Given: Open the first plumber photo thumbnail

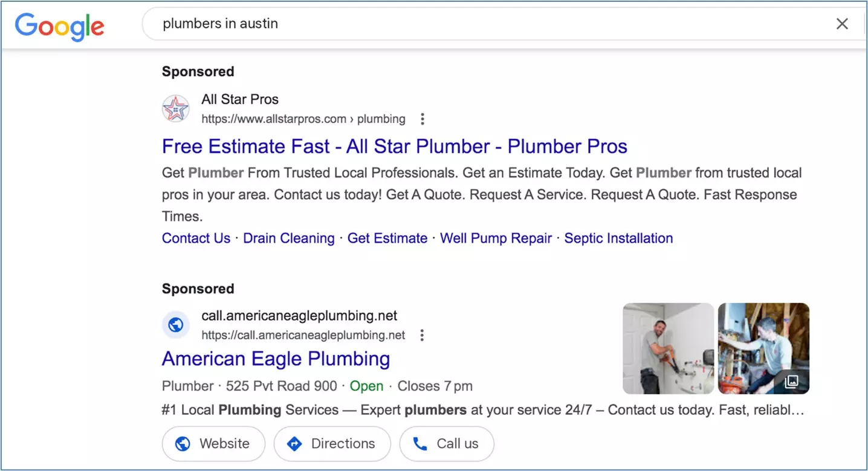Looking at the screenshot, I should (x=669, y=348).
